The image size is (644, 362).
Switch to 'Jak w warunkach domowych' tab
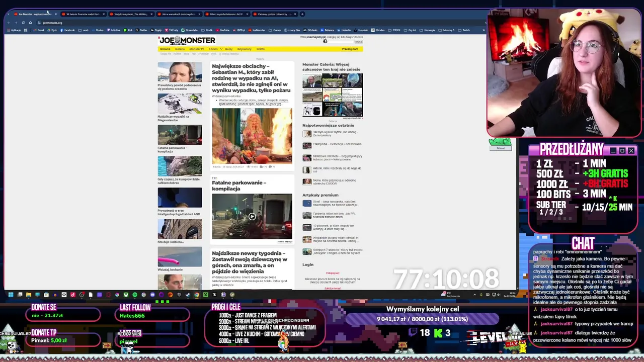(x=178, y=14)
